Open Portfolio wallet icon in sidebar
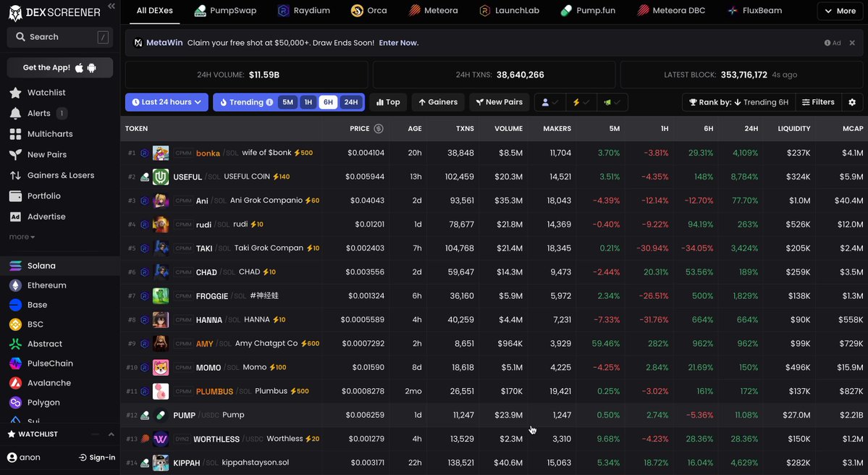Viewport: 868px width, 475px height. pos(15,196)
